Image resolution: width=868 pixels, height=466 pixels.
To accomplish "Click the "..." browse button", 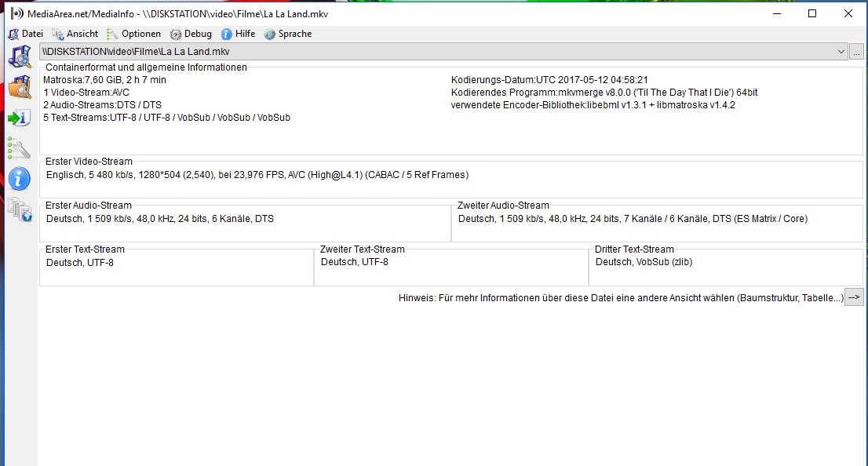I will tap(856, 52).
